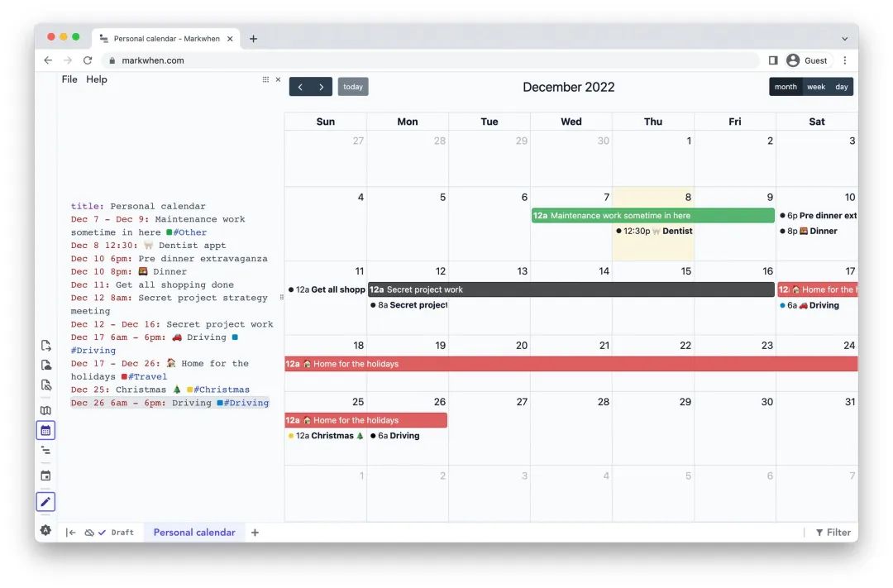Switch to the timeline view icon

[x=45, y=451]
